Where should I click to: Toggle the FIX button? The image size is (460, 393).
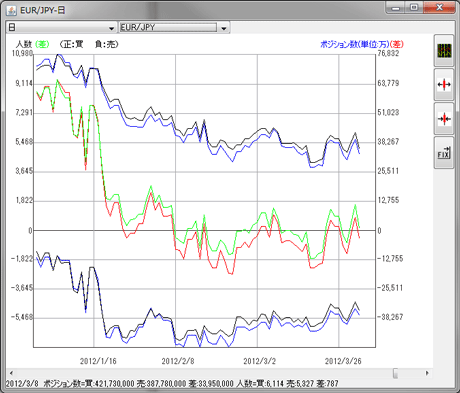tap(444, 153)
